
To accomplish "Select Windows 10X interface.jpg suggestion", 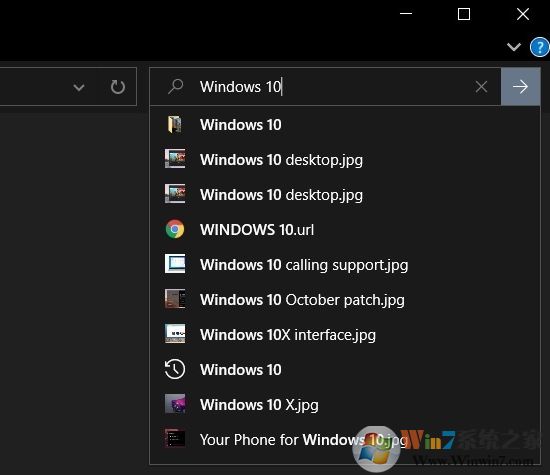I will point(345,334).
